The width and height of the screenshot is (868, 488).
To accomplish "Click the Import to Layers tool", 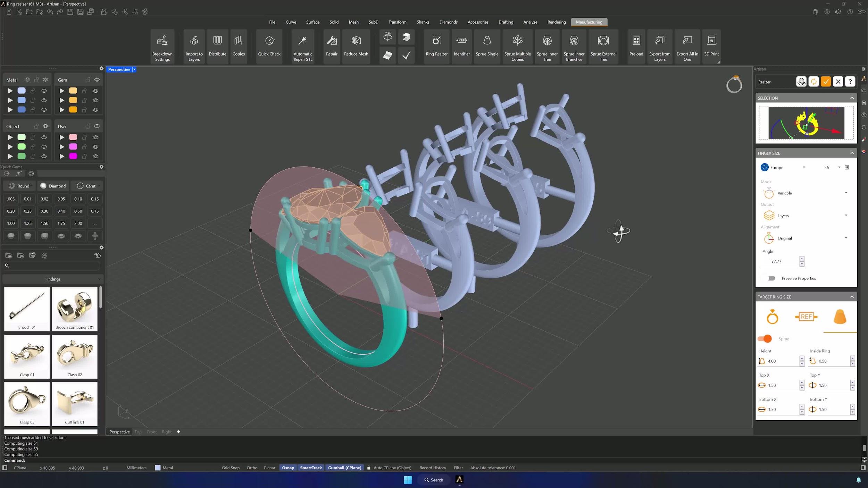I will click(x=194, y=47).
